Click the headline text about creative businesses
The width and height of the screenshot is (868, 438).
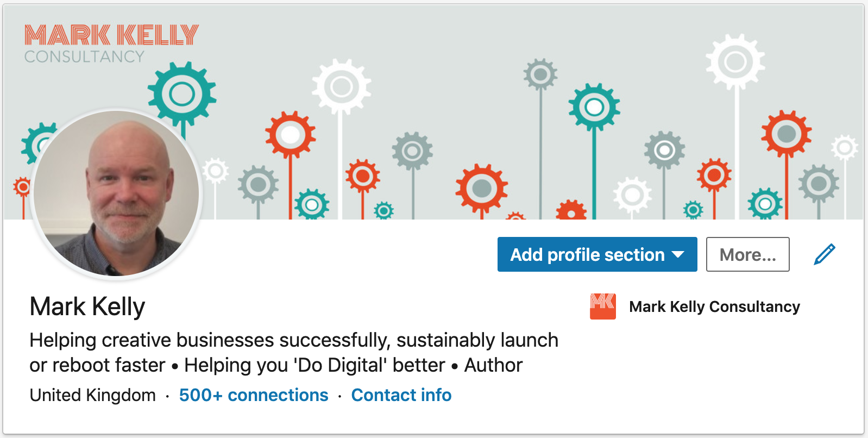tap(294, 353)
